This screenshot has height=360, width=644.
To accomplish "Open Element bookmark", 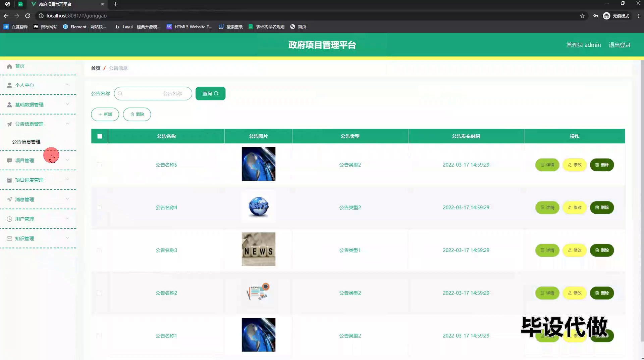I will tap(85, 27).
